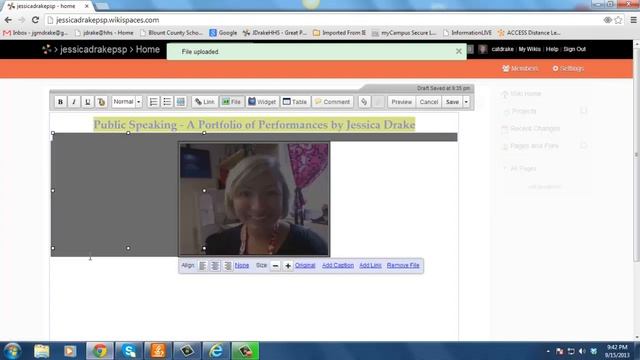The width and height of the screenshot is (640, 360).
Task: Open the Imported From IE bookmarks folder
Action: click(339, 33)
